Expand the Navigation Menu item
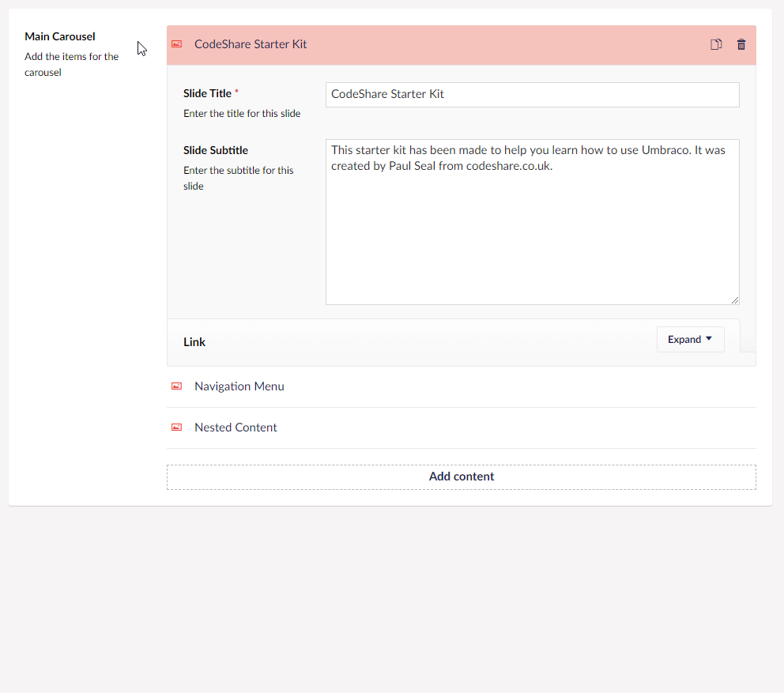Screen dimensions: 784x693 tap(461, 386)
